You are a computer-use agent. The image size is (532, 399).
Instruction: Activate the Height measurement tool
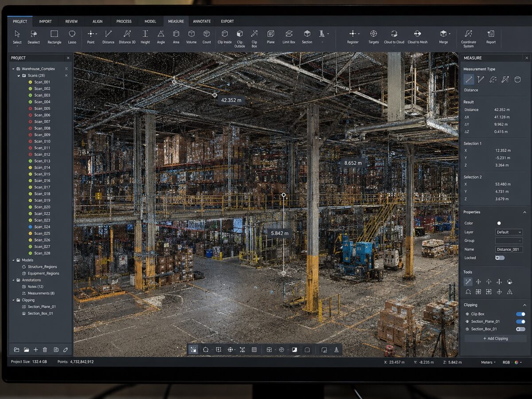(x=145, y=37)
